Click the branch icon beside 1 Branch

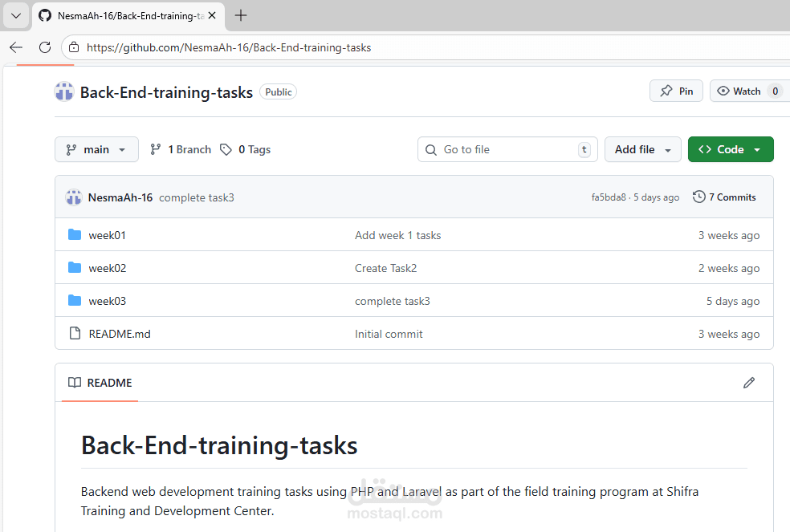pos(155,149)
